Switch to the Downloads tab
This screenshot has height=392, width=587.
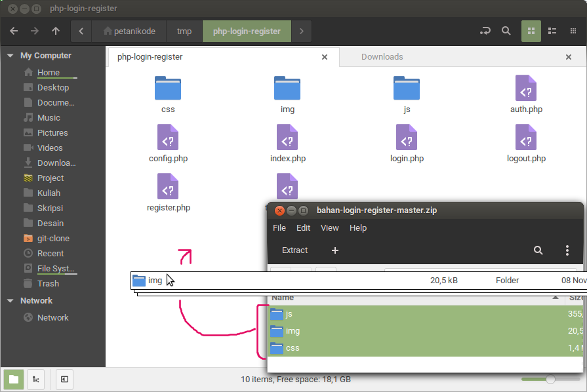[x=382, y=57]
